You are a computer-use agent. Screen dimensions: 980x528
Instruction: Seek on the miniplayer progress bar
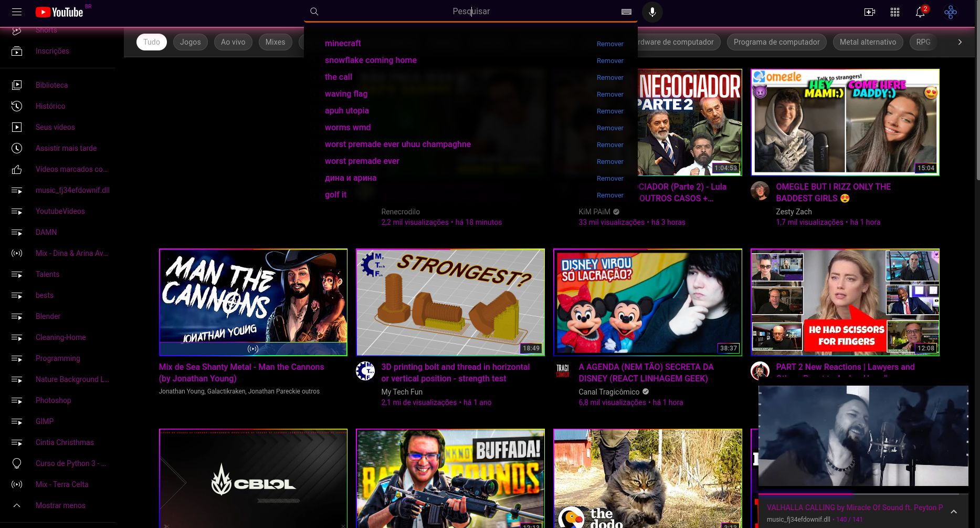tap(863, 494)
